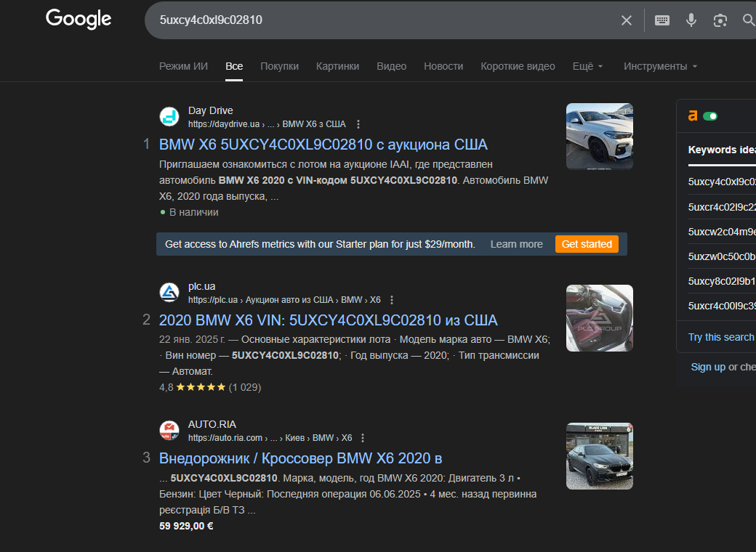Click the white BMW X6 thumbnail
Image resolution: width=756 pixels, height=552 pixels.
click(599, 137)
